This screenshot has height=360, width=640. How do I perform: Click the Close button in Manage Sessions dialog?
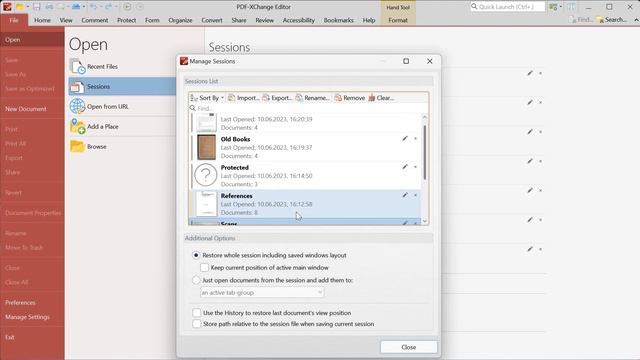[409, 347]
